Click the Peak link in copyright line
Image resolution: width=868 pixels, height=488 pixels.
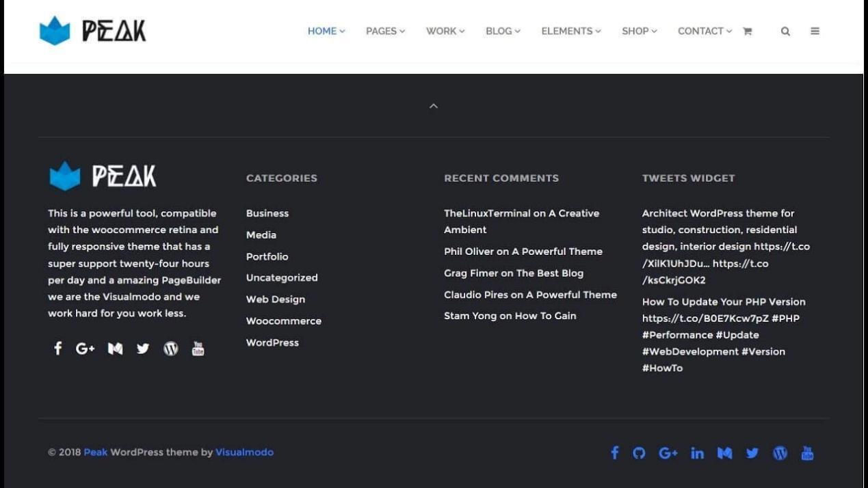[96, 452]
